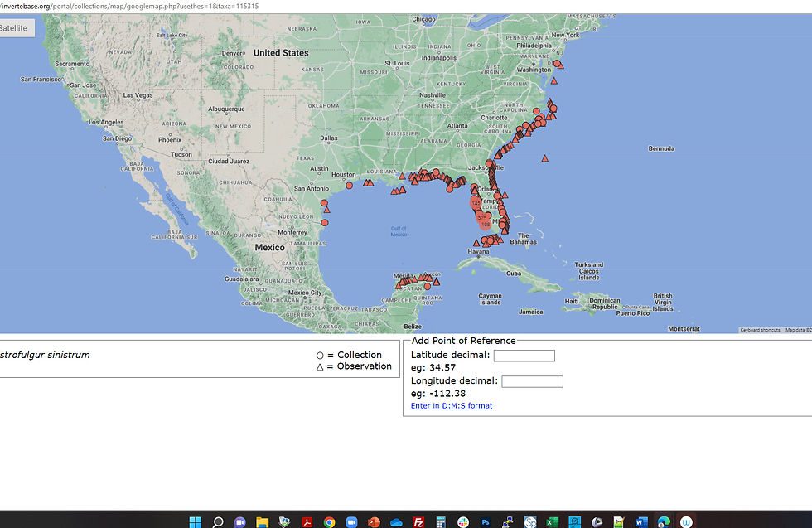812x528 pixels.
Task: Open the map Keyboard shortcuts link
Action: click(760, 330)
